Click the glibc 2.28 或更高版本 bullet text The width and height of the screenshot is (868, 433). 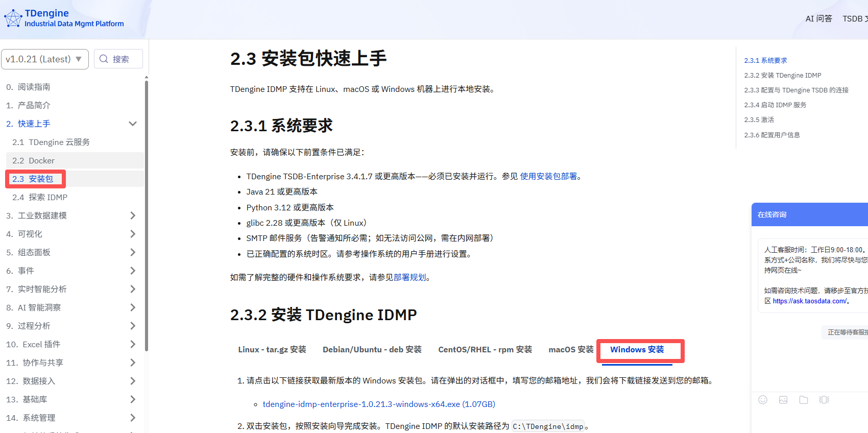[306, 223]
